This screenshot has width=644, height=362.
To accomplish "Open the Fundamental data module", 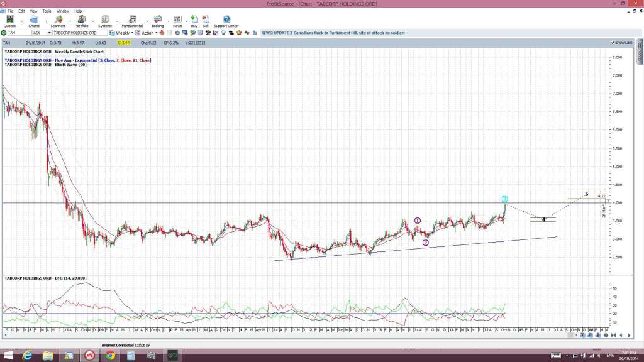I will click(132, 21).
